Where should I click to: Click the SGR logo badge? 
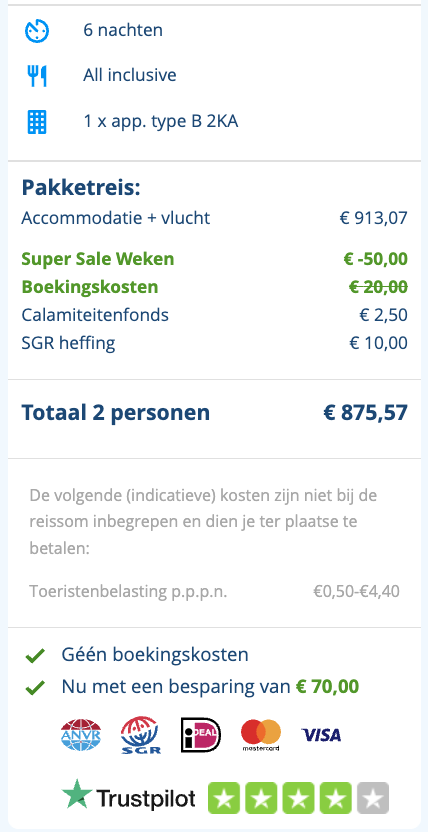(141, 735)
